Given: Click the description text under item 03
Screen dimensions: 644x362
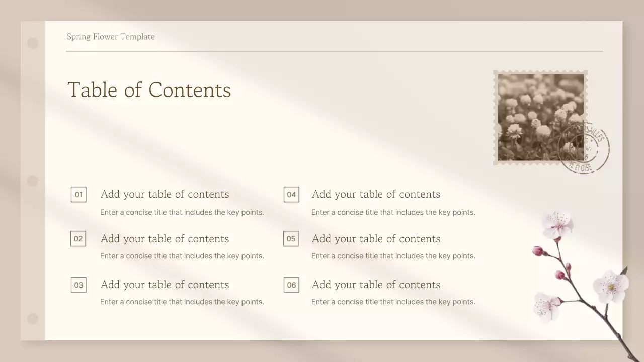Looking at the screenshot, I should coord(182,302).
